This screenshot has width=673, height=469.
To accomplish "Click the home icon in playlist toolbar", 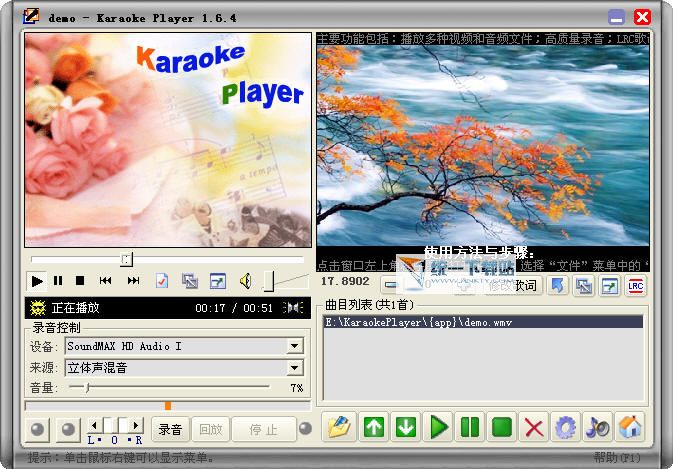I will [629, 428].
